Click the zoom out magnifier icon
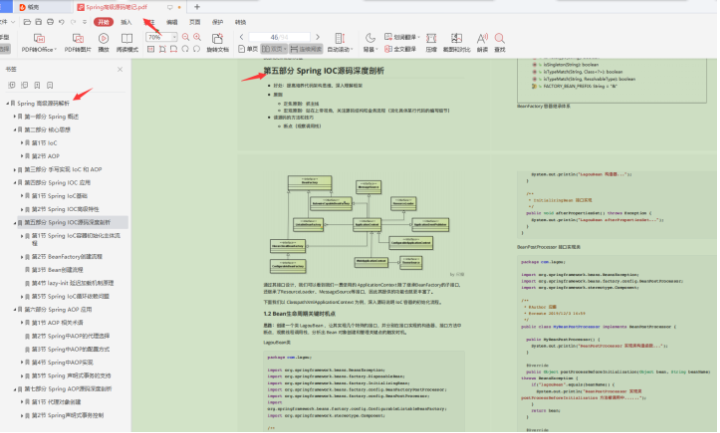Screen dimensions: 720x433 click(x=186, y=37)
